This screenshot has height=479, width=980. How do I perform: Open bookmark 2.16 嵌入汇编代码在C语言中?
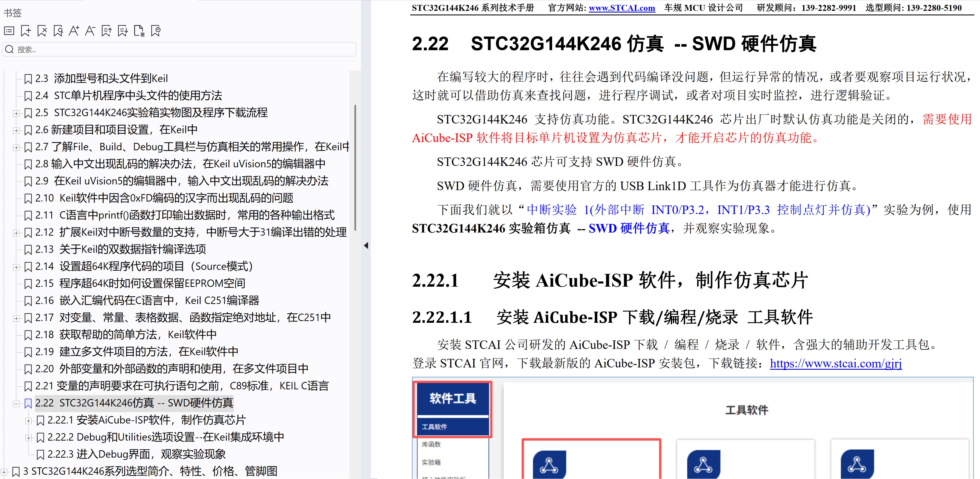147,300
